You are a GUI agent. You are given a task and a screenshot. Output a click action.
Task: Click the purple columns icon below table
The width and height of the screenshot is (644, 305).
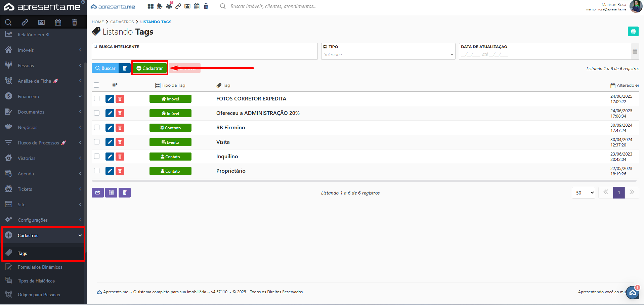coord(111,192)
